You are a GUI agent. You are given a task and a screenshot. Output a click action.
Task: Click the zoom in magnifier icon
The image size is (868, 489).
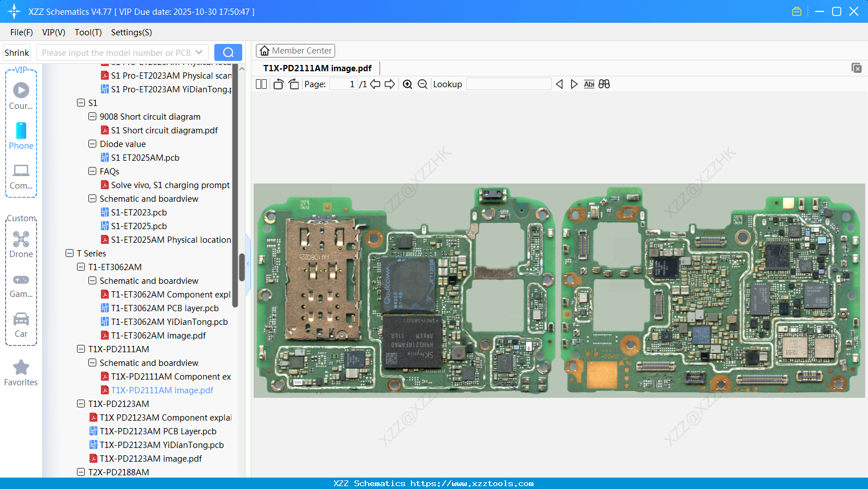pyautogui.click(x=407, y=84)
